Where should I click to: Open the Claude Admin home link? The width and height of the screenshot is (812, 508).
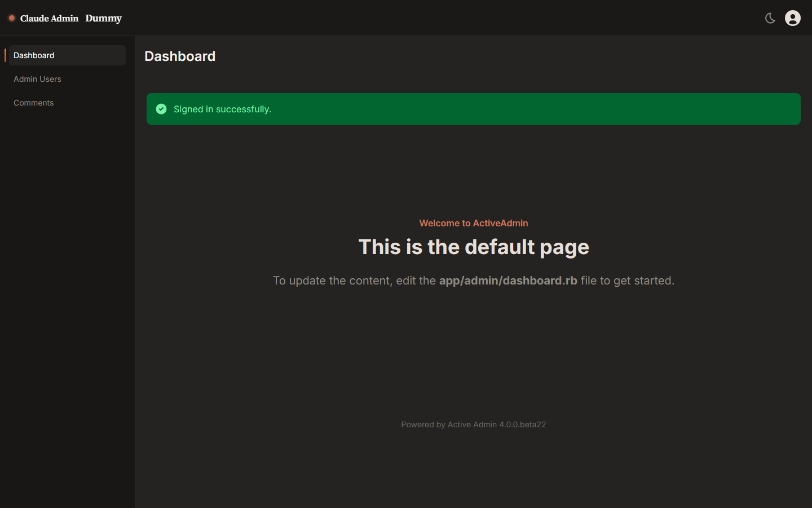point(49,18)
